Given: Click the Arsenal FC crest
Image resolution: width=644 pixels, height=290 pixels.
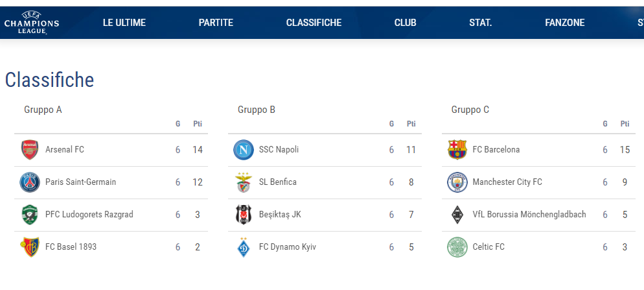Looking at the screenshot, I should pyautogui.click(x=30, y=150).
